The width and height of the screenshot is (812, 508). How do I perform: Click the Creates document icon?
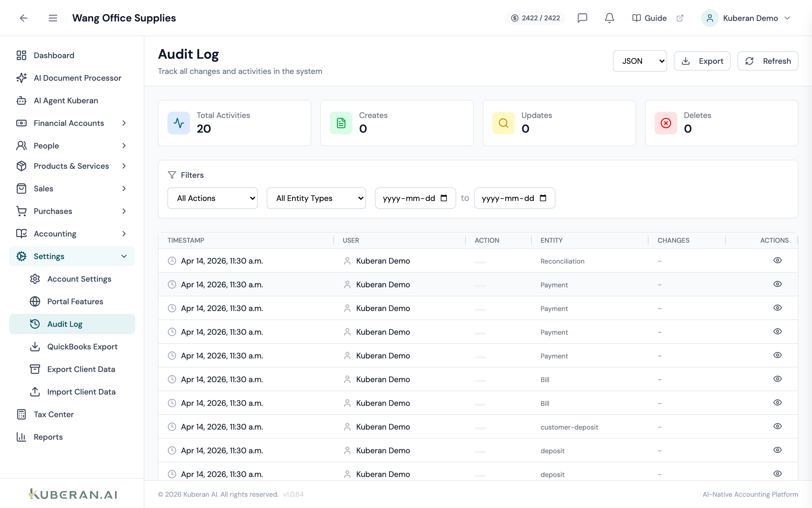pyautogui.click(x=341, y=123)
